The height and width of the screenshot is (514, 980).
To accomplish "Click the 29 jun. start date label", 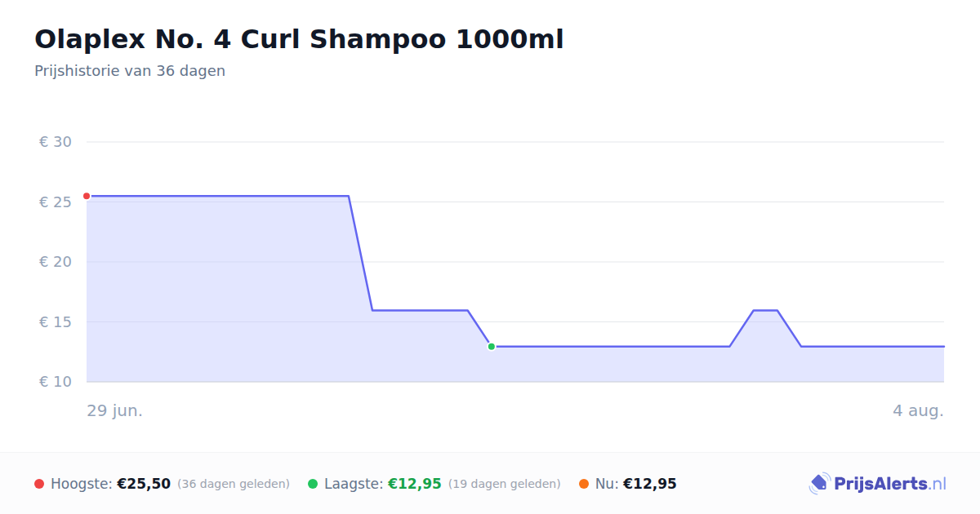I will pyautogui.click(x=115, y=410).
